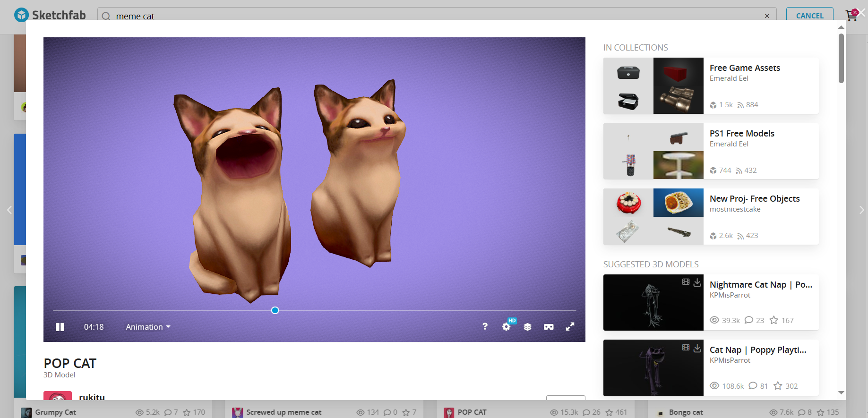Click the scrollbar down arrow
868x418 pixels.
[x=841, y=392]
